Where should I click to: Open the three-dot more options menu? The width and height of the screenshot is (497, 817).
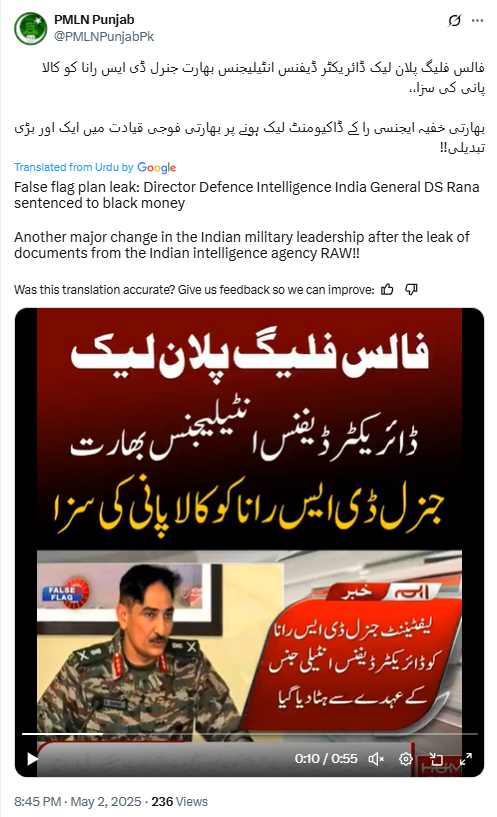pos(477,21)
